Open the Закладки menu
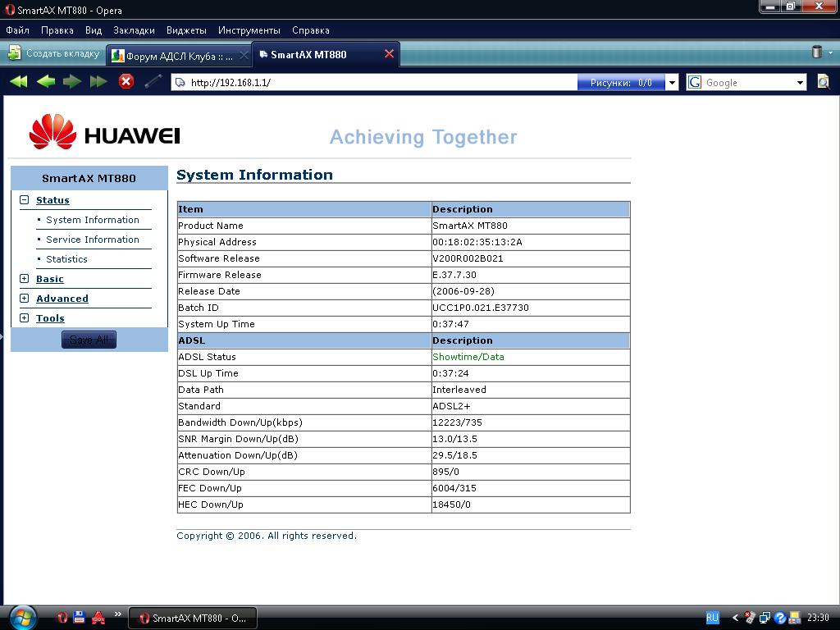The height and width of the screenshot is (630, 840). (134, 30)
